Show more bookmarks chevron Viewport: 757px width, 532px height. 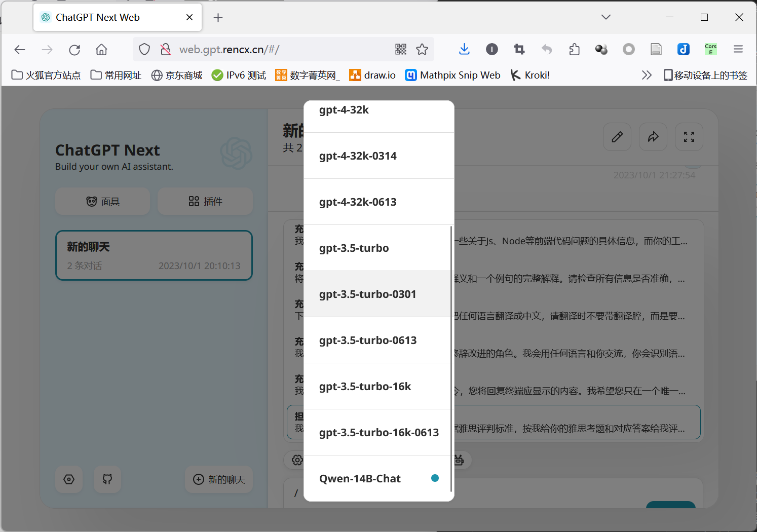(647, 75)
